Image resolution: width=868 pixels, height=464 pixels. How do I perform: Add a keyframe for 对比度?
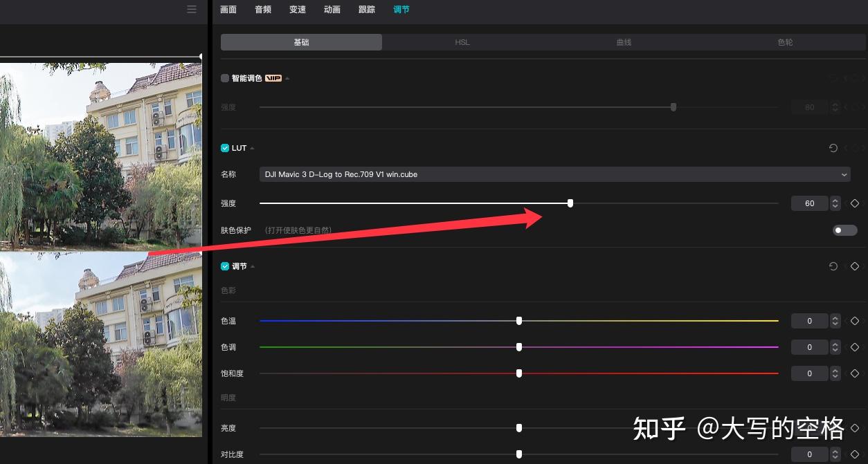tap(855, 454)
